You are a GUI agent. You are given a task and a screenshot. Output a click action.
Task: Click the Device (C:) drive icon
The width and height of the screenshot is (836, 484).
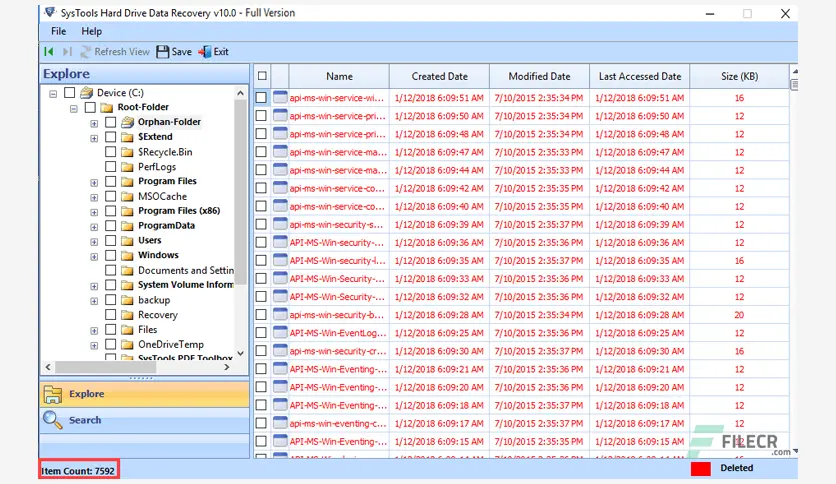tap(86, 93)
